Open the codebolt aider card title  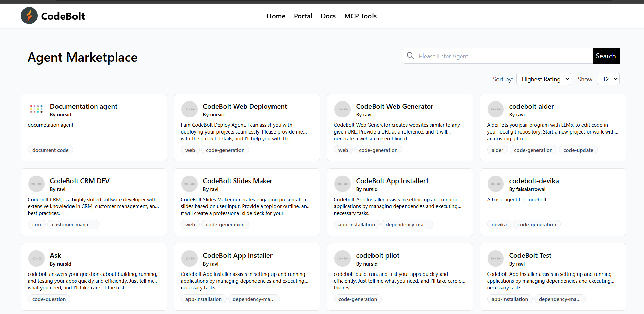[531, 106]
